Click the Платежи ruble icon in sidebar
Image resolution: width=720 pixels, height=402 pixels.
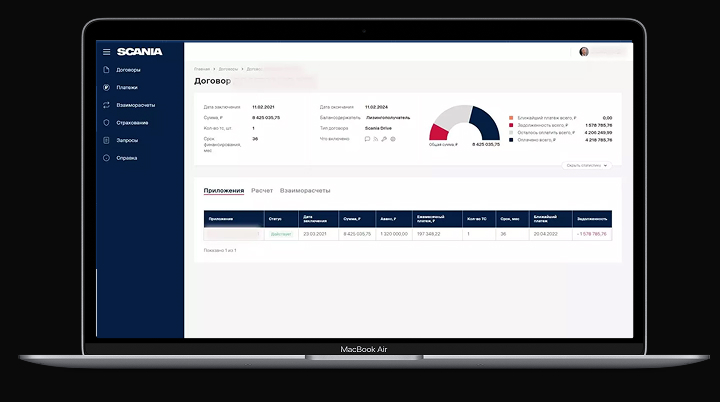pos(106,88)
